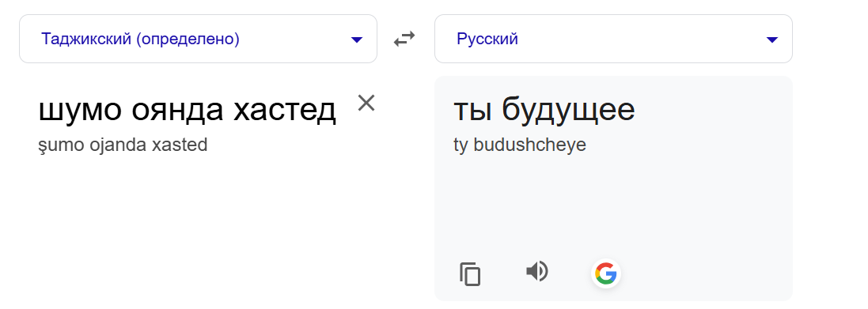Listen to the translation with speaker icon
This screenshot has height=309, width=868.
click(536, 271)
